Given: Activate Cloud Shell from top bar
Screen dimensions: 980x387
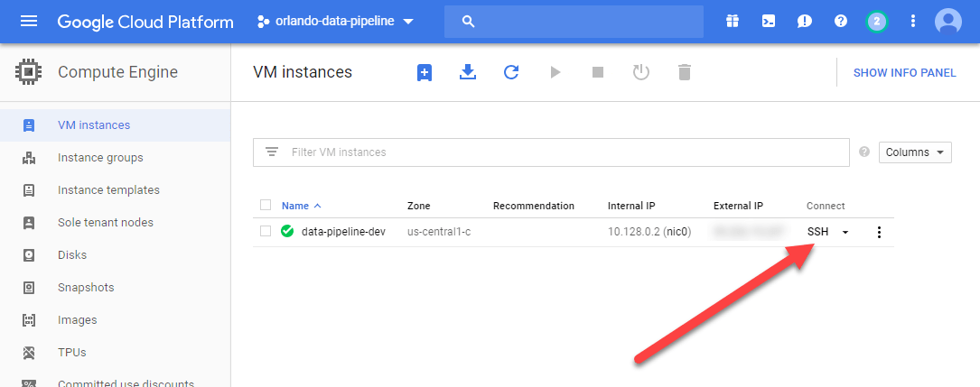Looking at the screenshot, I should pyautogui.click(x=768, y=21).
